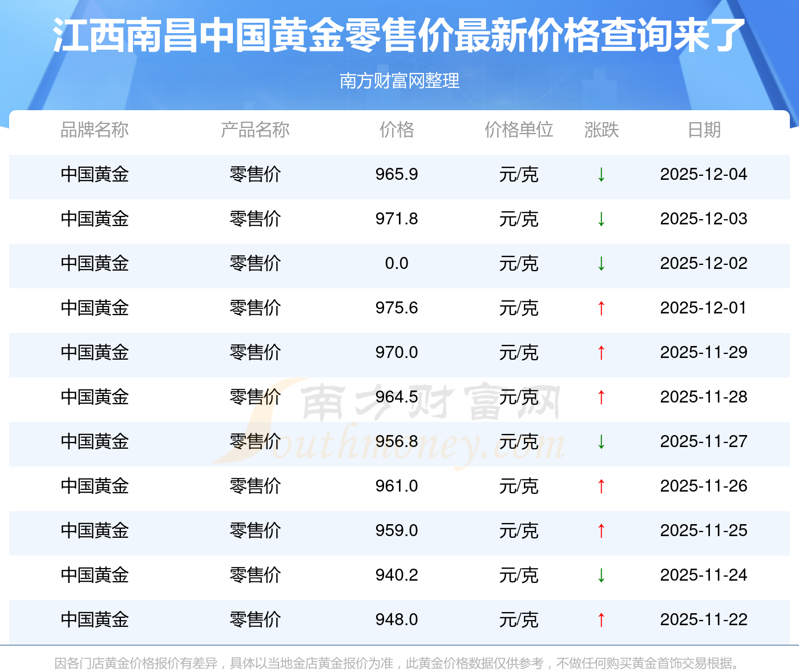Click the red up arrow for 2025-11-26

[601, 486]
